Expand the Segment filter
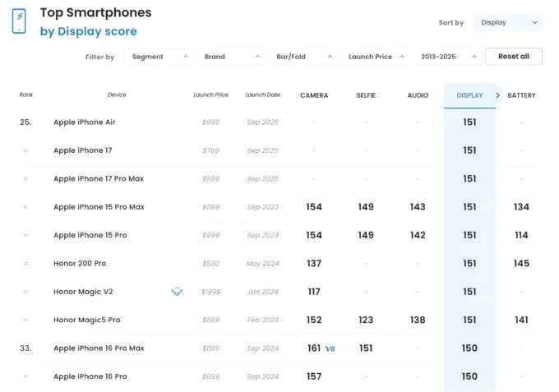Screen dimensions: 559x392 point(159,57)
